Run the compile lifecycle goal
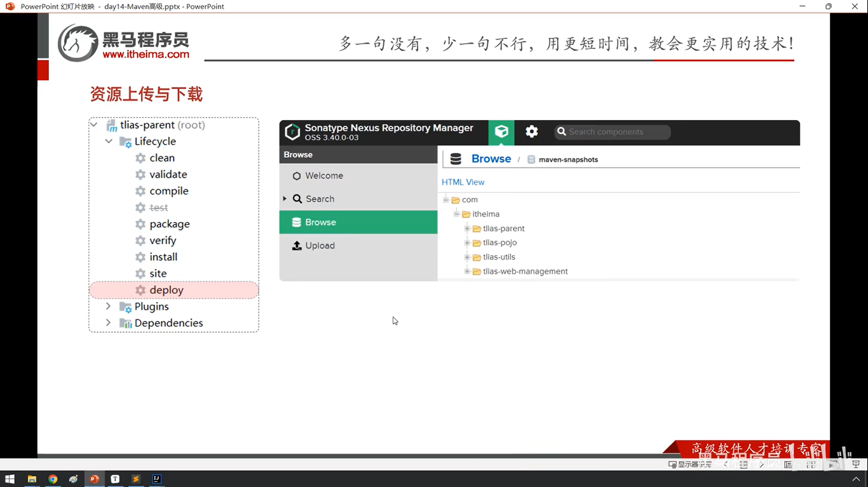Image resolution: width=868 pixels, height=487 pixels. [x=169, y=191]
